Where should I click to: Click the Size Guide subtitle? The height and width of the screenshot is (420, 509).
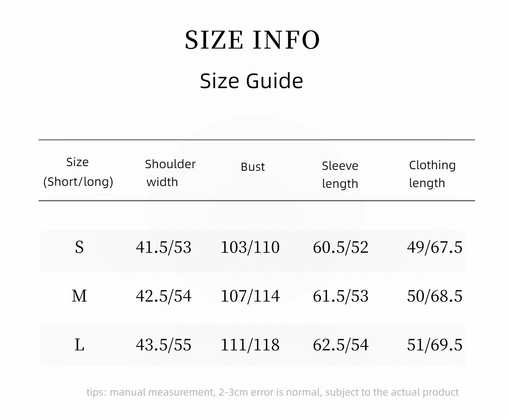pyautogui.click(x=251, y=81)
